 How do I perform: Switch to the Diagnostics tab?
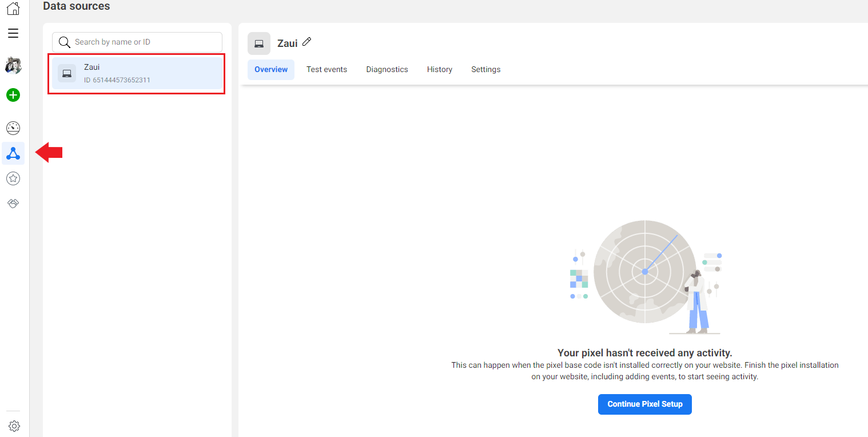pyautogui.click(x=387, y=69)
